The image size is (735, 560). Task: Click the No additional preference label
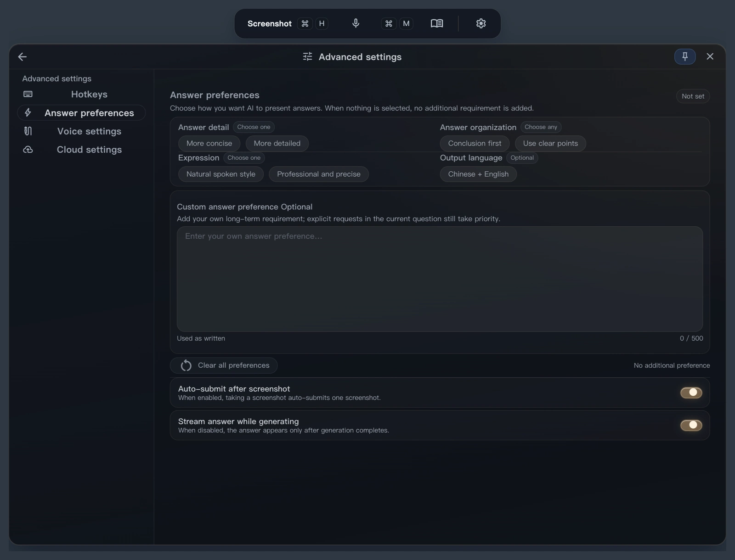pyautogui.click(x=672, y=365)
